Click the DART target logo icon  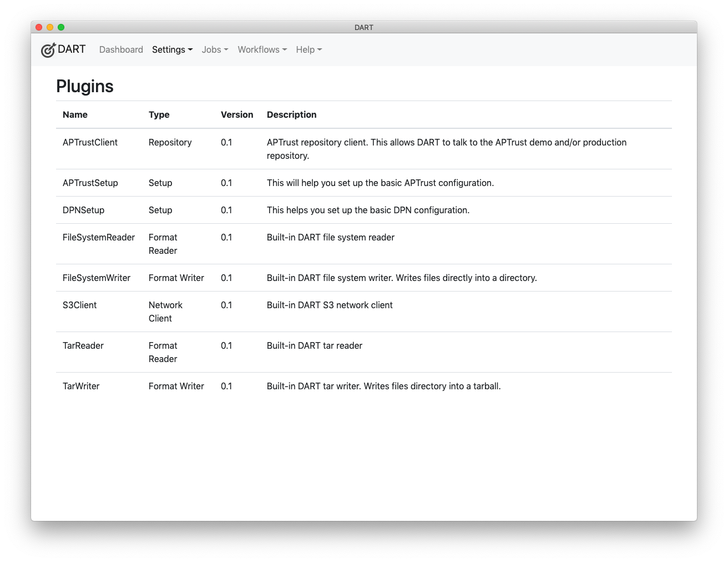point(48,49)
